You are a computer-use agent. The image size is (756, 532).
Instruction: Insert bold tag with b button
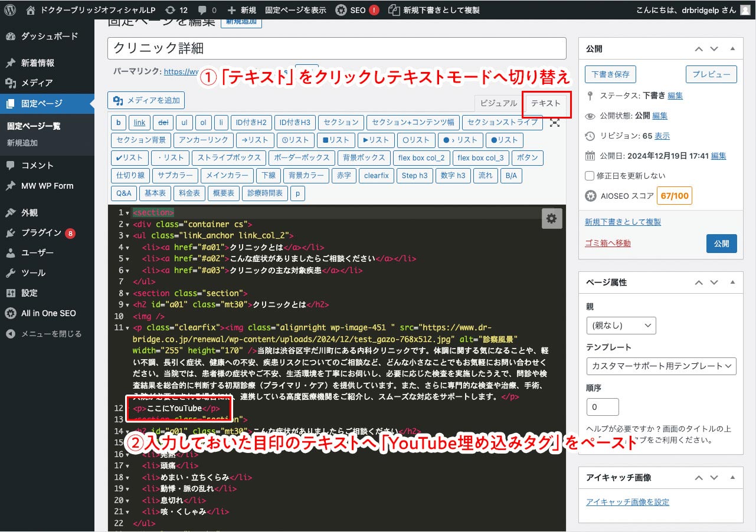119,123
